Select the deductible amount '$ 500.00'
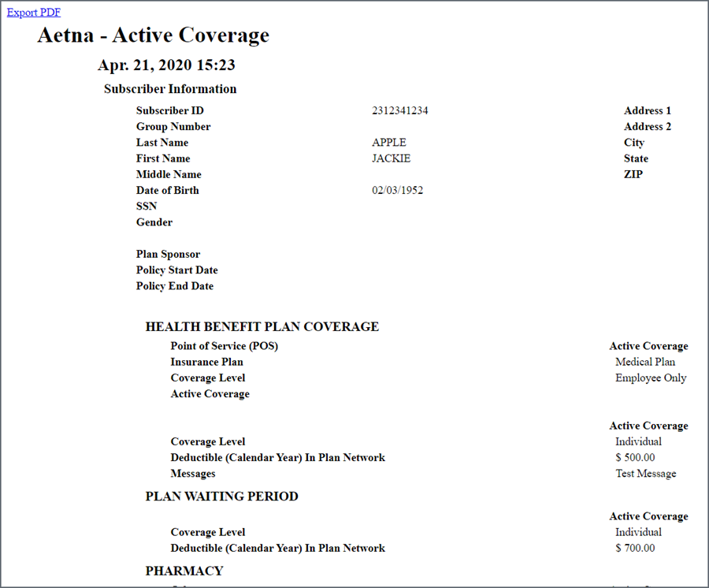 pyautogui.click(x=635, y=457)
